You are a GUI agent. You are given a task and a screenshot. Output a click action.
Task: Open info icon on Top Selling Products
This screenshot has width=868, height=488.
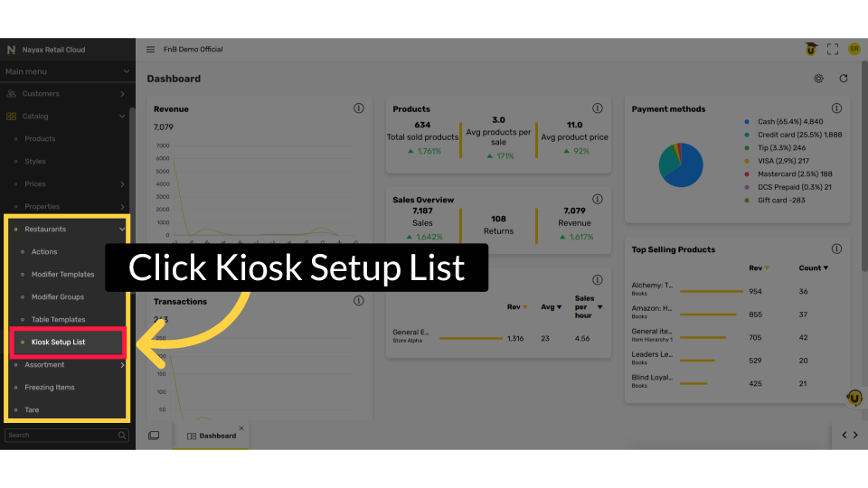pos(836,249)
